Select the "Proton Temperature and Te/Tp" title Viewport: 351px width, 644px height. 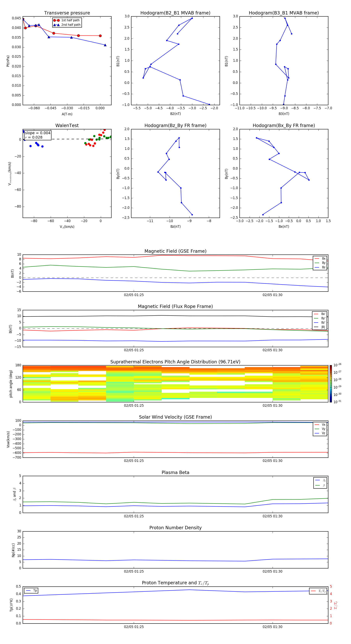pos(175,583)
